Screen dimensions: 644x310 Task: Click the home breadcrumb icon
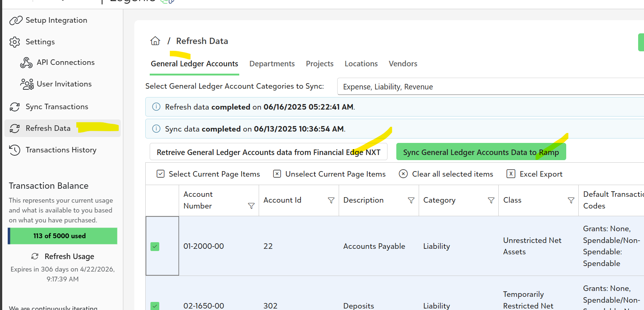[155, 41]
